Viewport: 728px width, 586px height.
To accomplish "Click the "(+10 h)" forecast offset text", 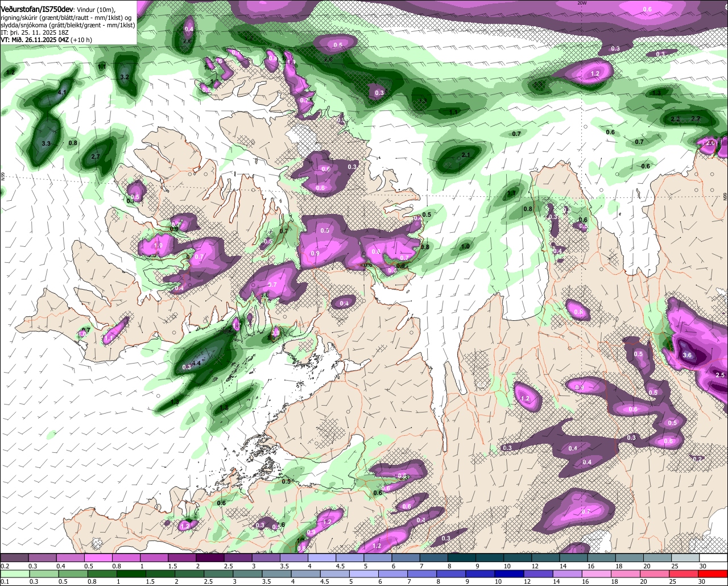I will tap(81, 40).
